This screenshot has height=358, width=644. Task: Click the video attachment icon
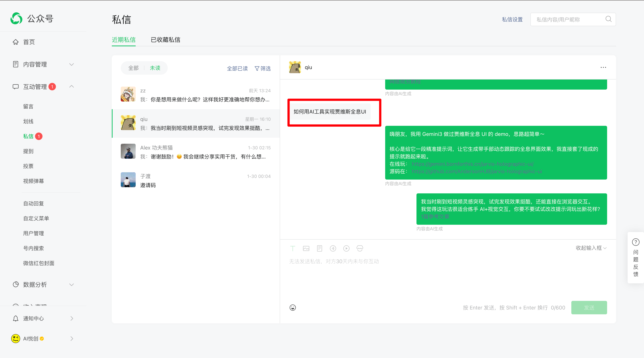[346, 248]
